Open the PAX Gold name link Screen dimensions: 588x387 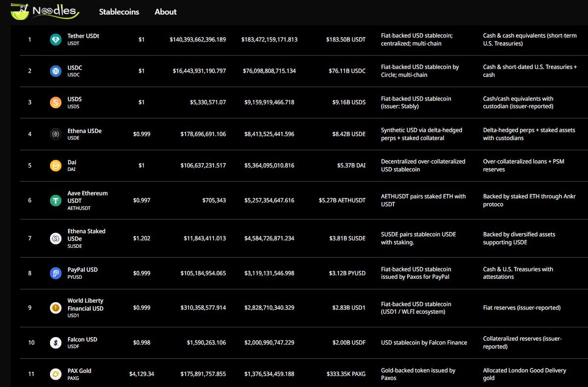point(79,371)
